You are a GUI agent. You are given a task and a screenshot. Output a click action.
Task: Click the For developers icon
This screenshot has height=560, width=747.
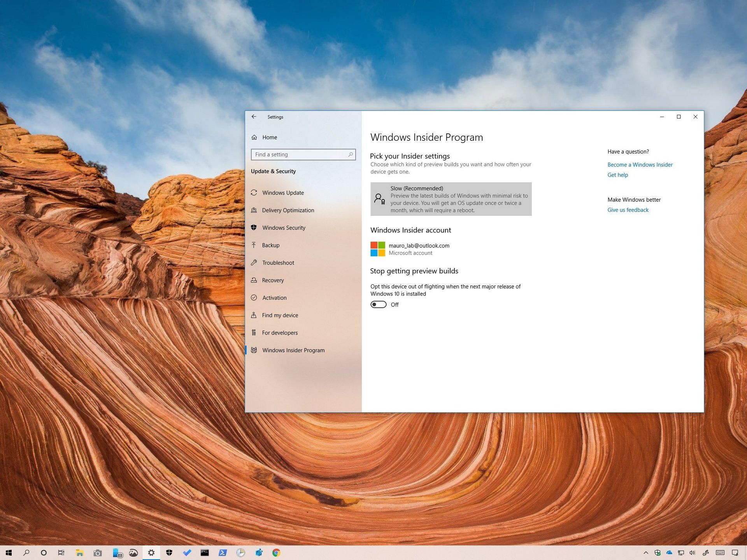(x=254, y=332)
